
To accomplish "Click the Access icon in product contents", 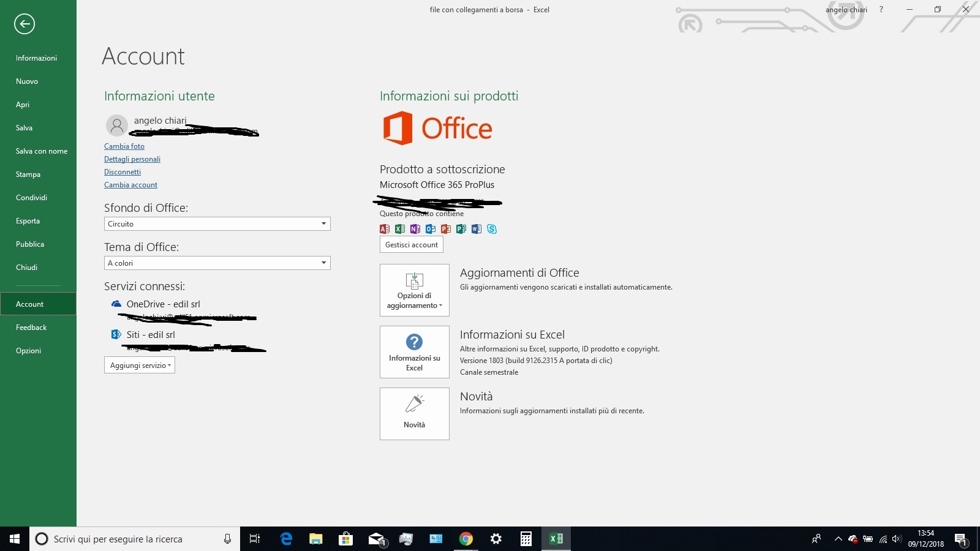I will click(x=385, y=229).
